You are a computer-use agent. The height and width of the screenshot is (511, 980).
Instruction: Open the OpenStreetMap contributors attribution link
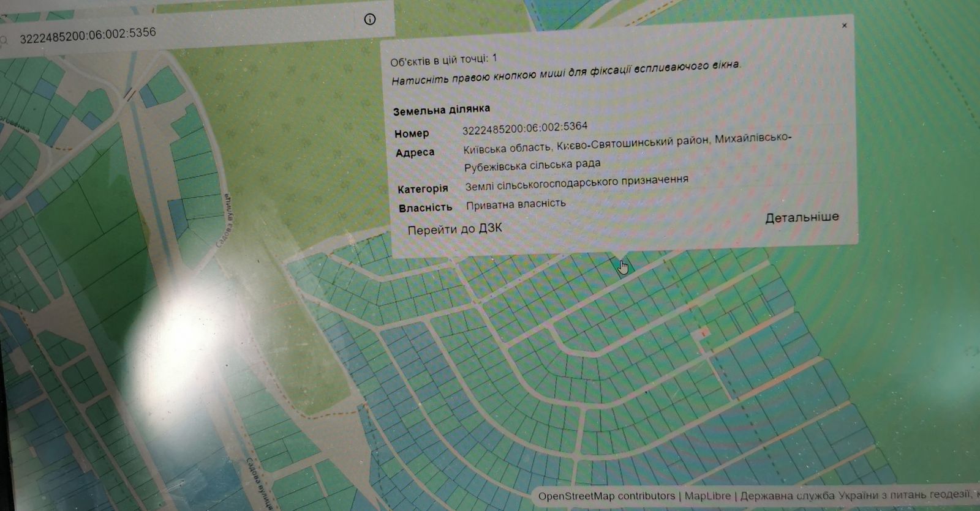606,496
